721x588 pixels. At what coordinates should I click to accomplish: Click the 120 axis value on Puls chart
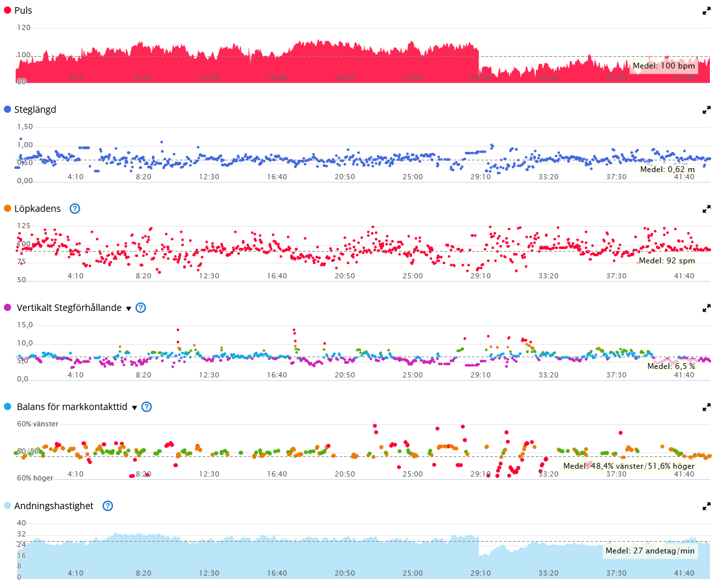pyautogui.click(x=23, y=27)
